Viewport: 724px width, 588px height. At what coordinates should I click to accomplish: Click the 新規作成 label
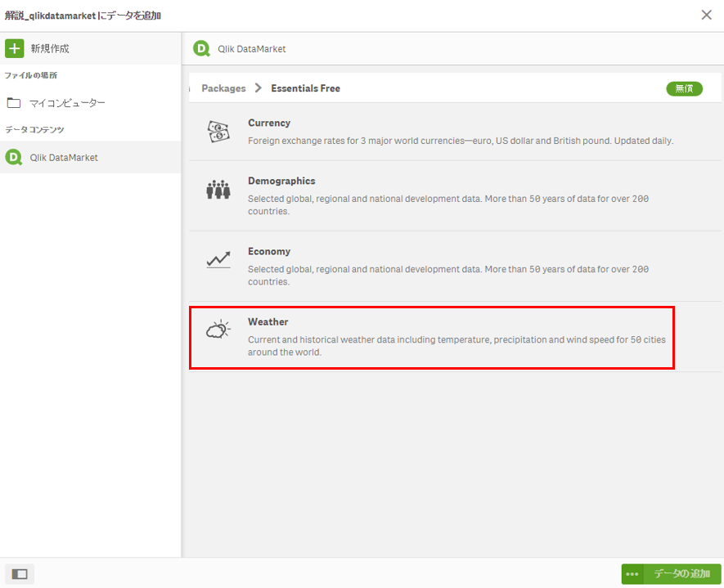click(x=50, y=48)
